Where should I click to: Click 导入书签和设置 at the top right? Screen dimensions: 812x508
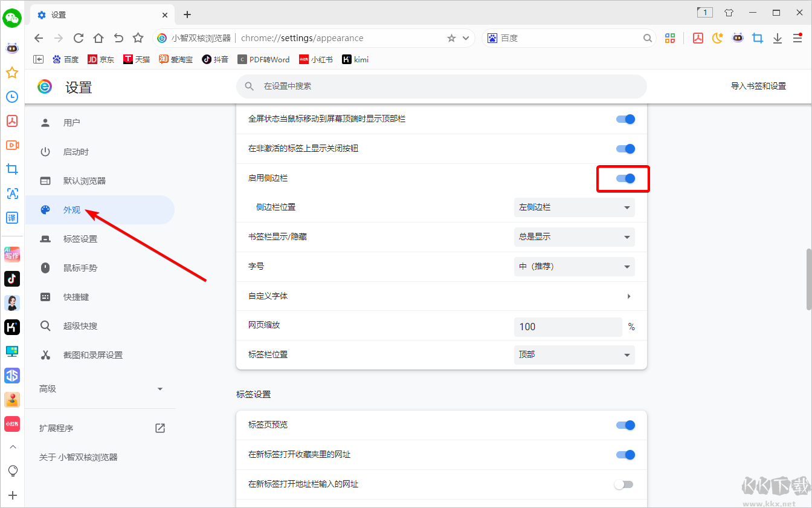point(758,86)
